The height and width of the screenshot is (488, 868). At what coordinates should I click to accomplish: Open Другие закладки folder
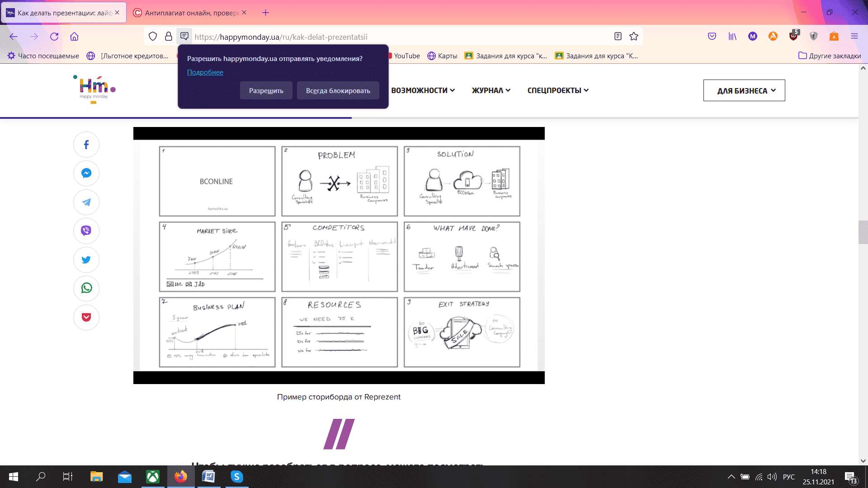[x=830, y=56]
